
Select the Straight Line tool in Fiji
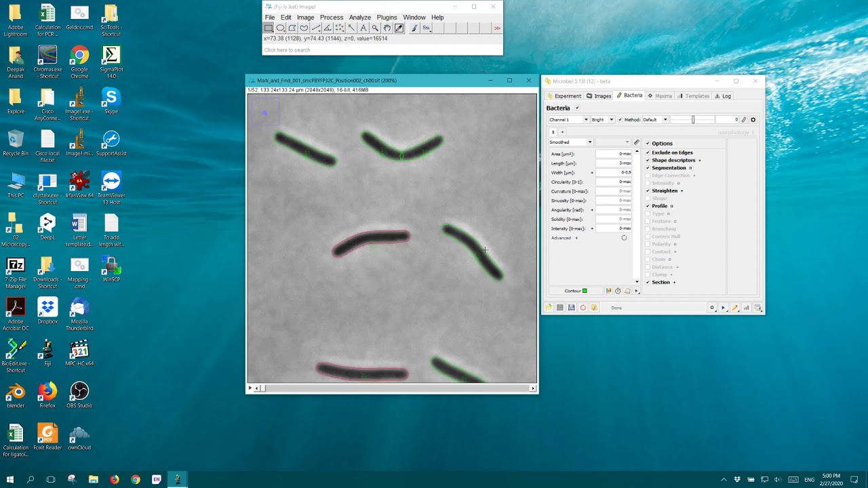(316, 28)
